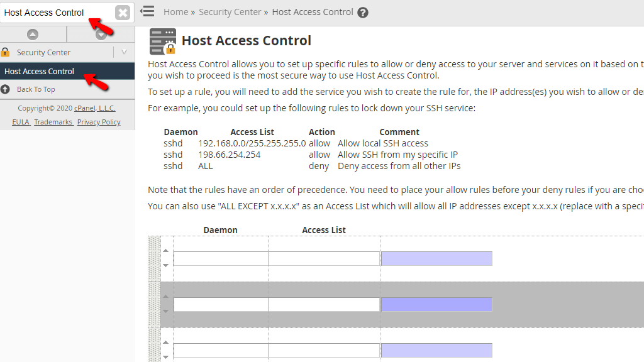The image size is (644, 362).
Task: Open Home from the breadcrumb trail
Action: pyautogui.click(x=175, y=11)
